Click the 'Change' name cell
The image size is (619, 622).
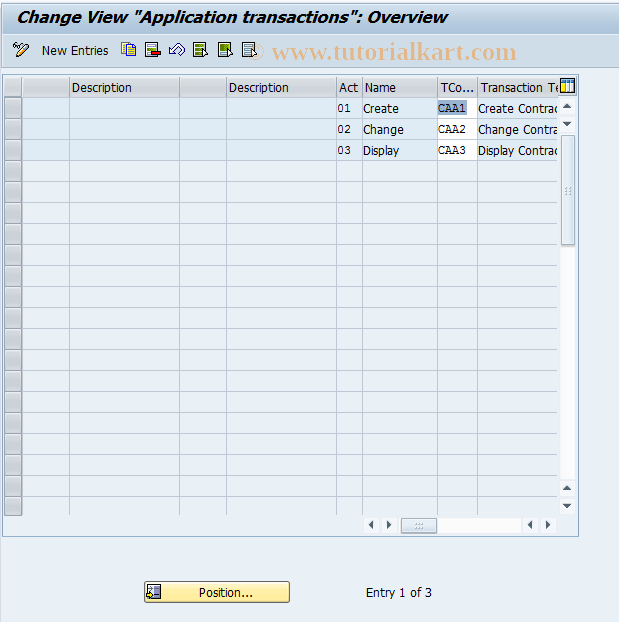point(400,129)
